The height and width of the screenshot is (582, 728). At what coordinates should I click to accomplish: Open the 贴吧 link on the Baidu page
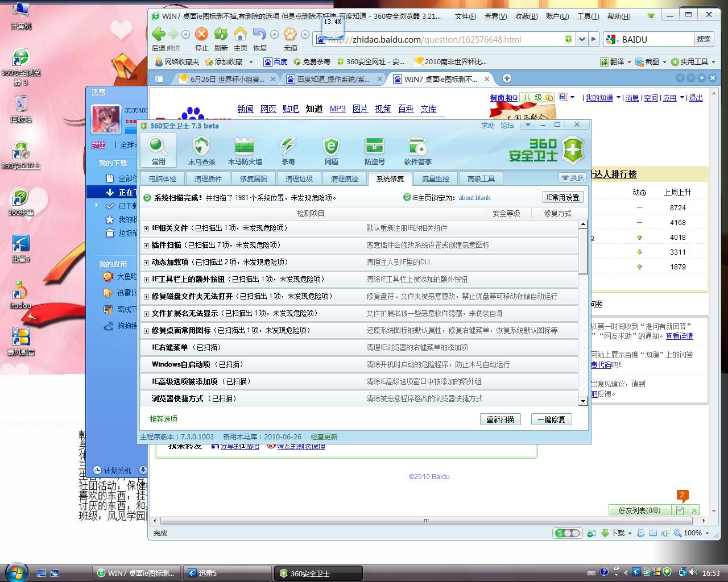pos(291,109)
